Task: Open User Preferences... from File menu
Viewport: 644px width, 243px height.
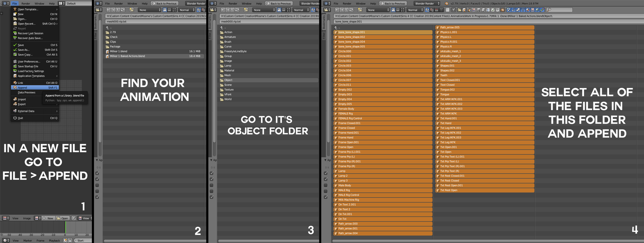Action: (35, 62)
